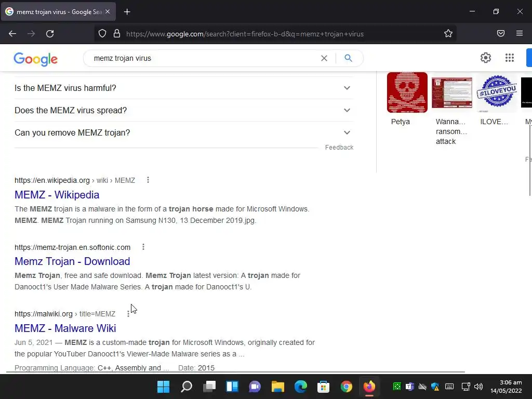Open the touch keyboard tray icon
The width and height of the screenshot is (532, 399).
[x=449, y=387]
